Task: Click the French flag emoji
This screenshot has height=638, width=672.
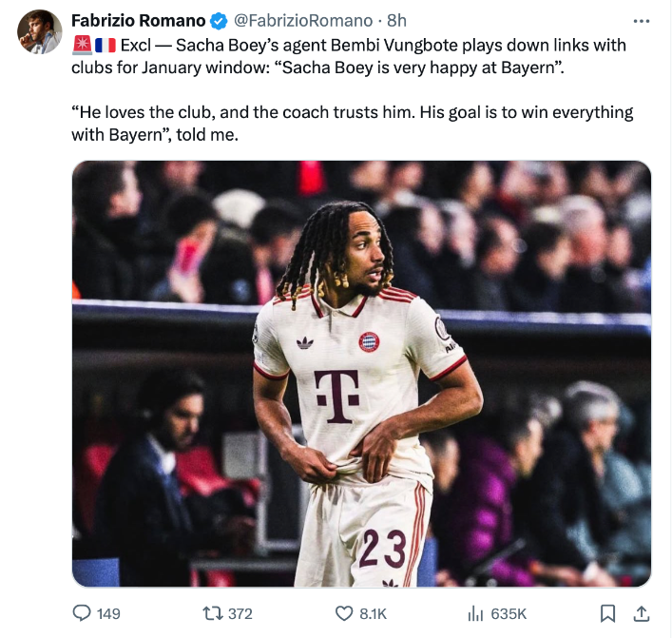Action: pos(105,46)
